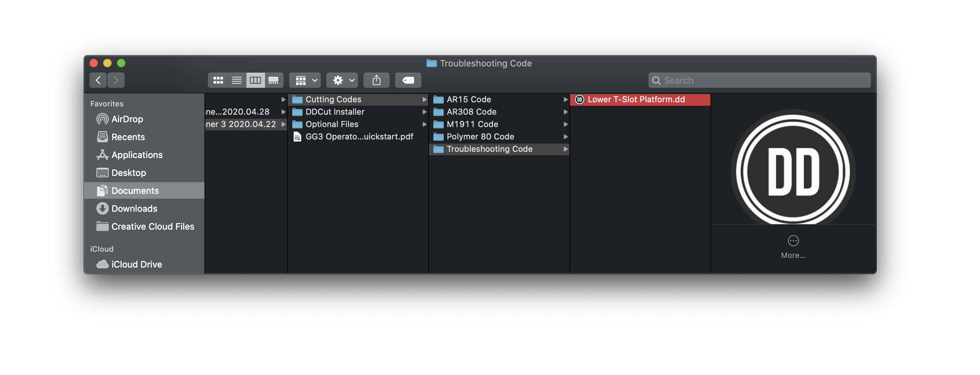This screenshot has width=980, height=375.
Task: Select Downloads in the sidebar
Action: 134,209
